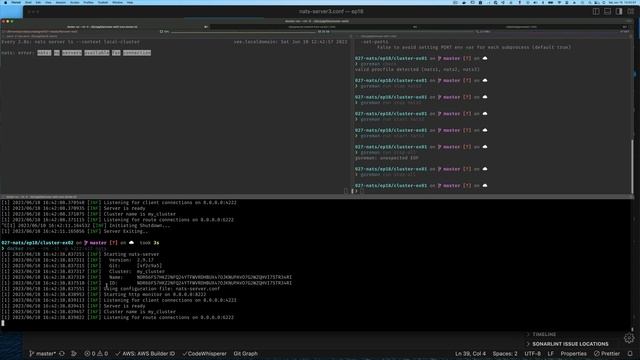
Task: Click the CodeWhisperer status item
Action: (204, 353)
